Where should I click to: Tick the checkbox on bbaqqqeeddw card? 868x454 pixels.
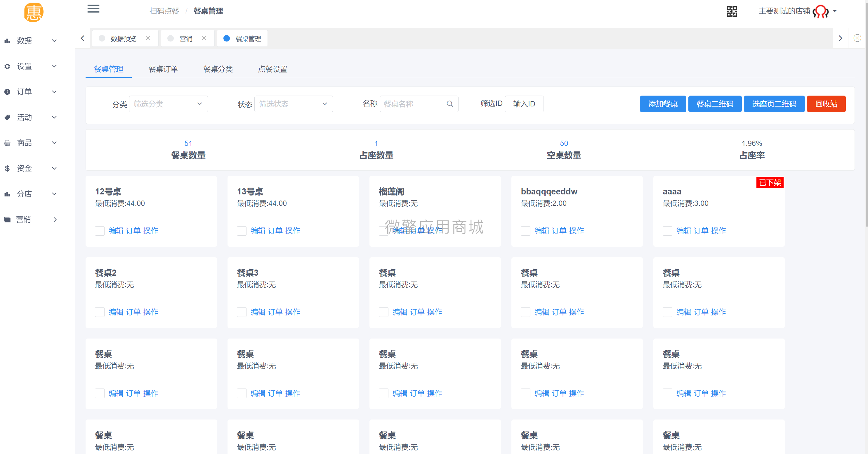pyautogui.click(x=525, y=231)
